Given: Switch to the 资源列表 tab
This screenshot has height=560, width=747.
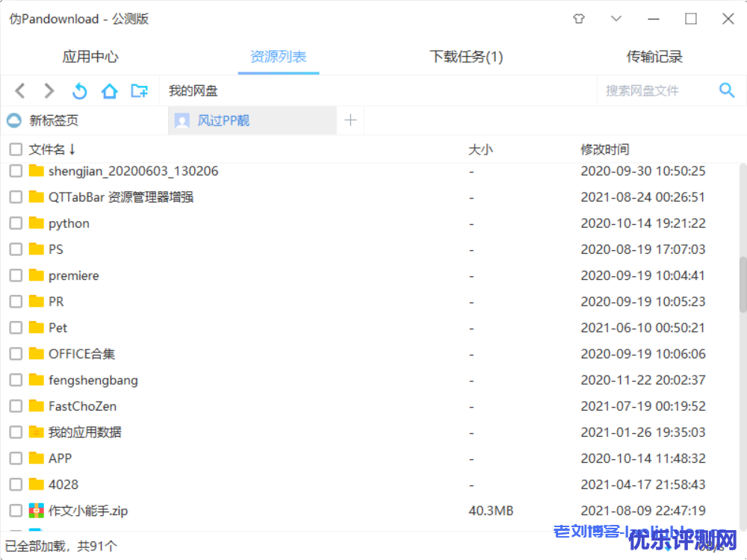Looking at the screenshot, I should click(278, 57).
